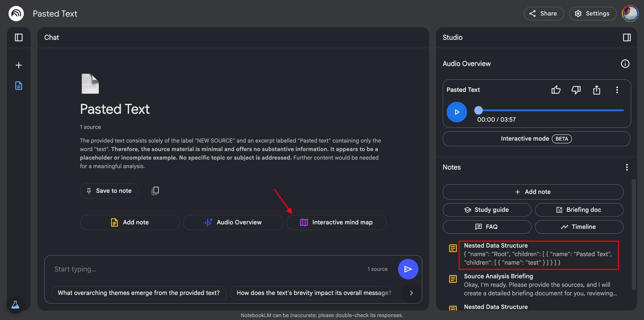The image size is (644, 320).
Task: Give thumbs down to audio overview
Action: (576, 90)
